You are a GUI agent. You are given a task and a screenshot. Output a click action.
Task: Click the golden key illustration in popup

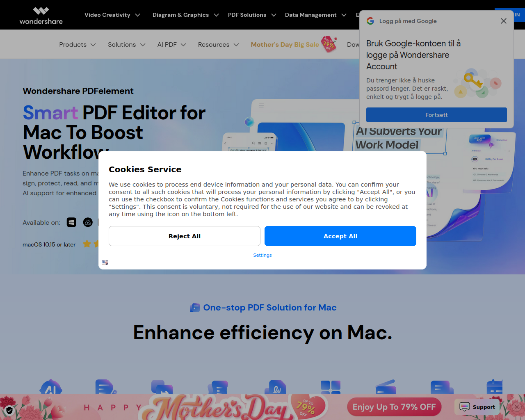point(473,80)
